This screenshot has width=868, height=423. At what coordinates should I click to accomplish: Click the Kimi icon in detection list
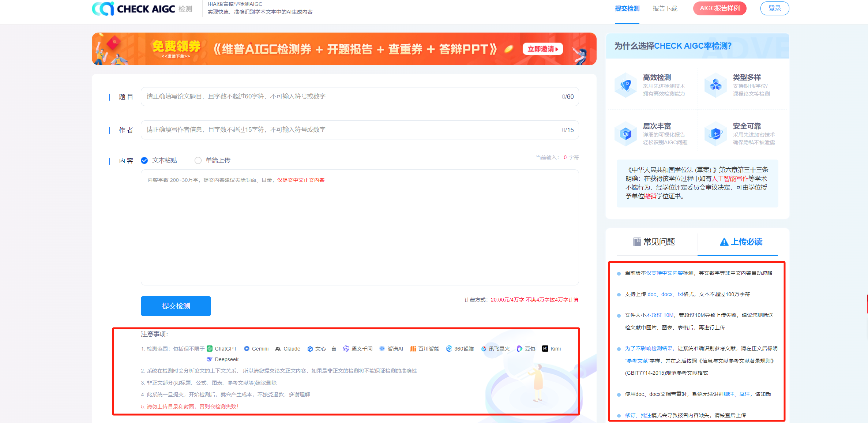pos(545,349)
